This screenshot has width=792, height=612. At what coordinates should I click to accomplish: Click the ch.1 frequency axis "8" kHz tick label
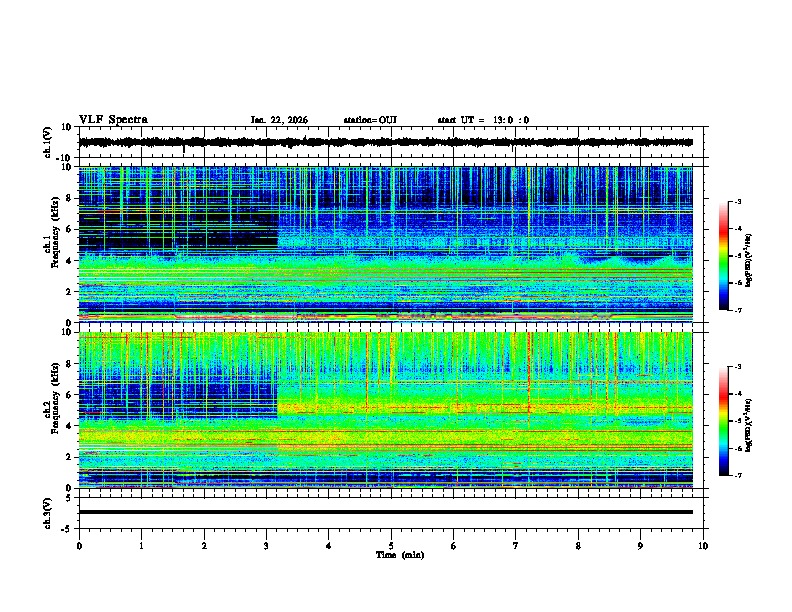coord(69,198)
